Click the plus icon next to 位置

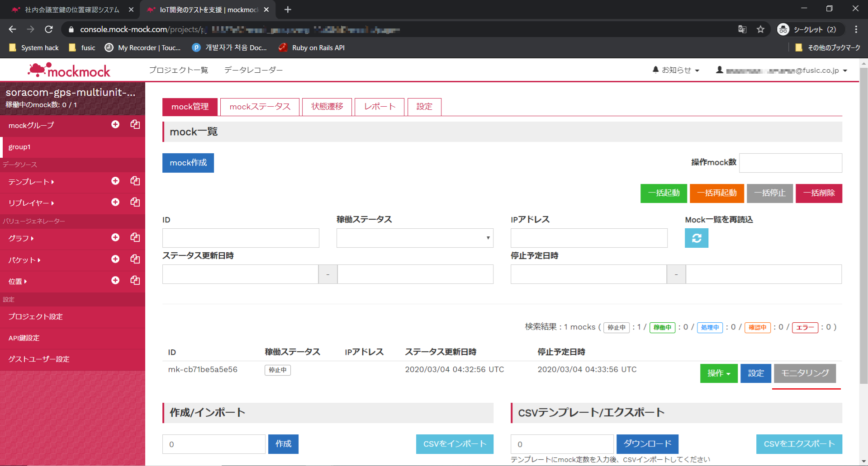coord(115,280)
